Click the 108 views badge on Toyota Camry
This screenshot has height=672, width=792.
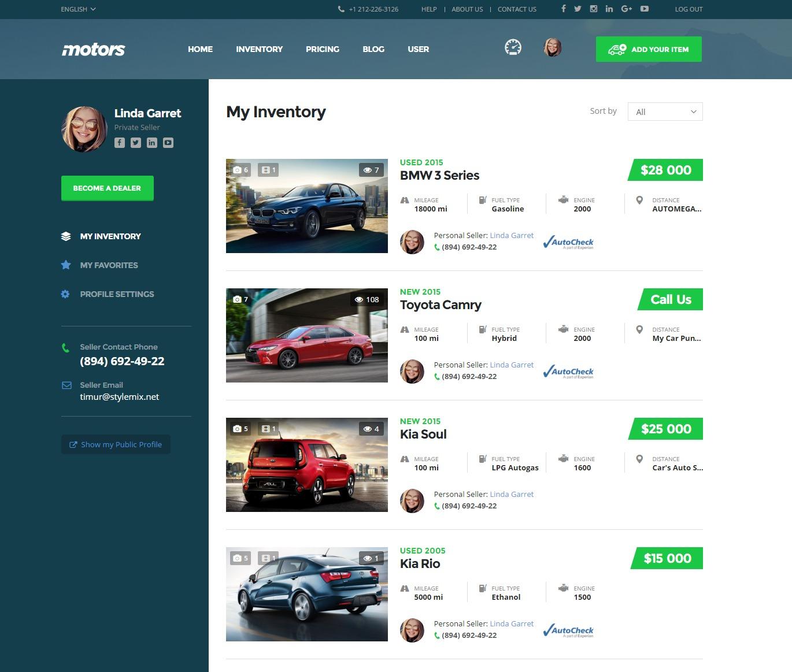click(367, 299)
